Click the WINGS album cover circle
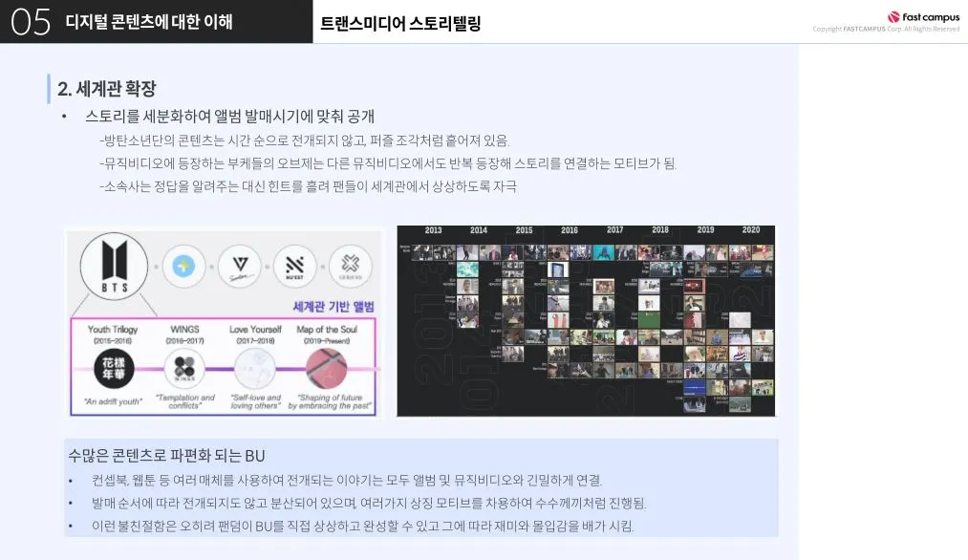 click(184, 369)
